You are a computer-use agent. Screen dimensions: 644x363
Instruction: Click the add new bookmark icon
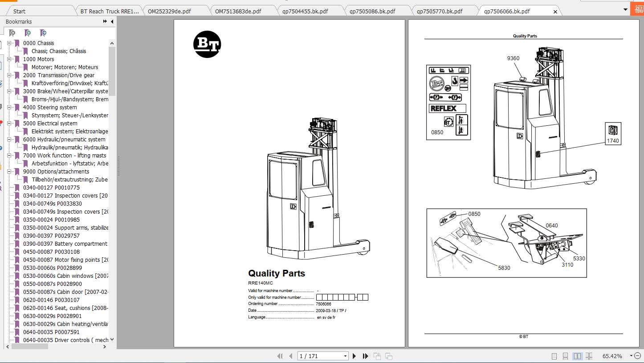pos(28,33)
